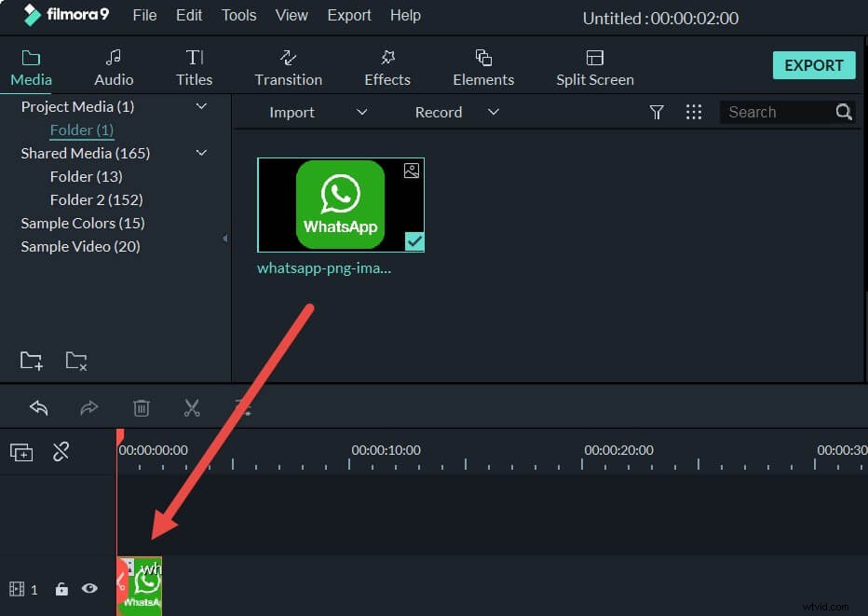This screenshot has height=616, width=868.
Task: Redo the last action
Action: (89, 408)
